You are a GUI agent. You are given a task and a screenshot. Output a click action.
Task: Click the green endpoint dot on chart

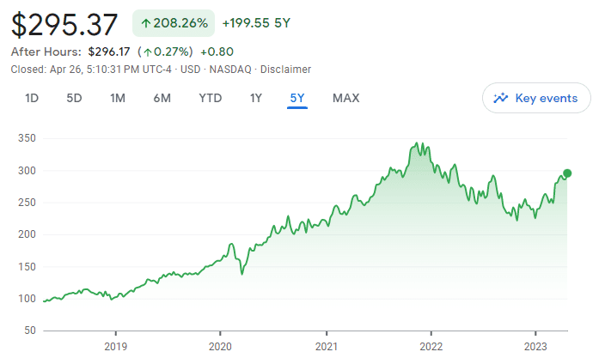(567, 173)
